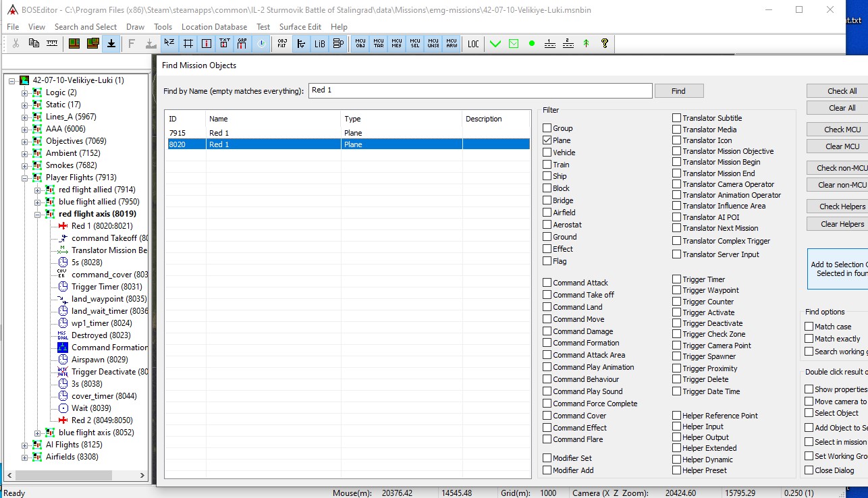Viewport: 868px width, 498px height.
Task: Open the Search and Select menu
Action: (86, 27)
